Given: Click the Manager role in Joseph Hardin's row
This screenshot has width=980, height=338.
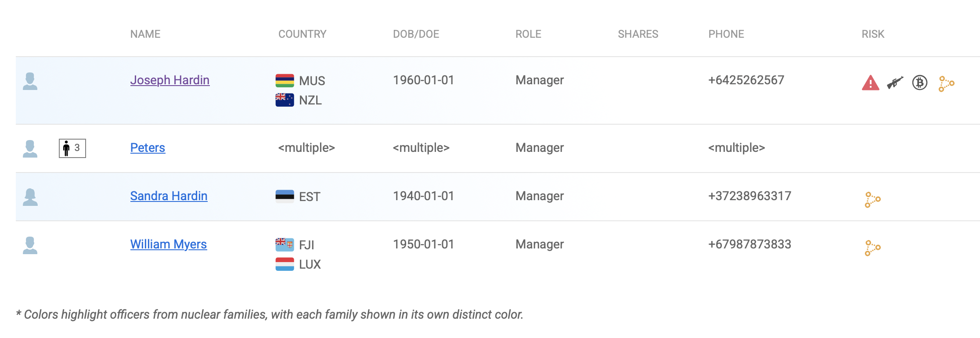Looking at the screenshot, I should (540, 80).
